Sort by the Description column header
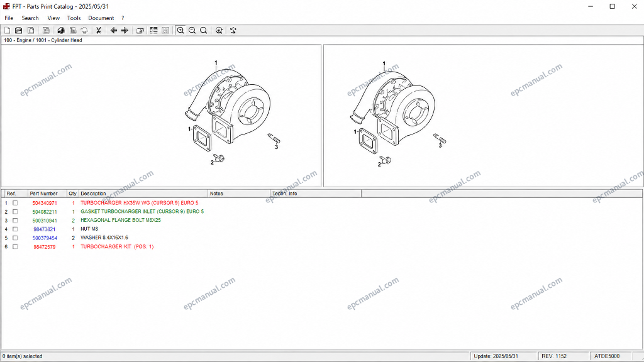 point(143,194)
